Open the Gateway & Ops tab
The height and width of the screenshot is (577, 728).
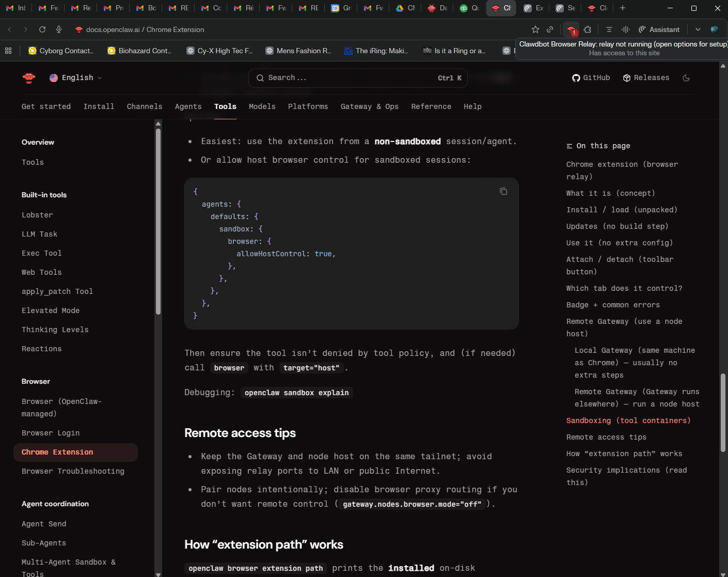click(x=369, y=106)
